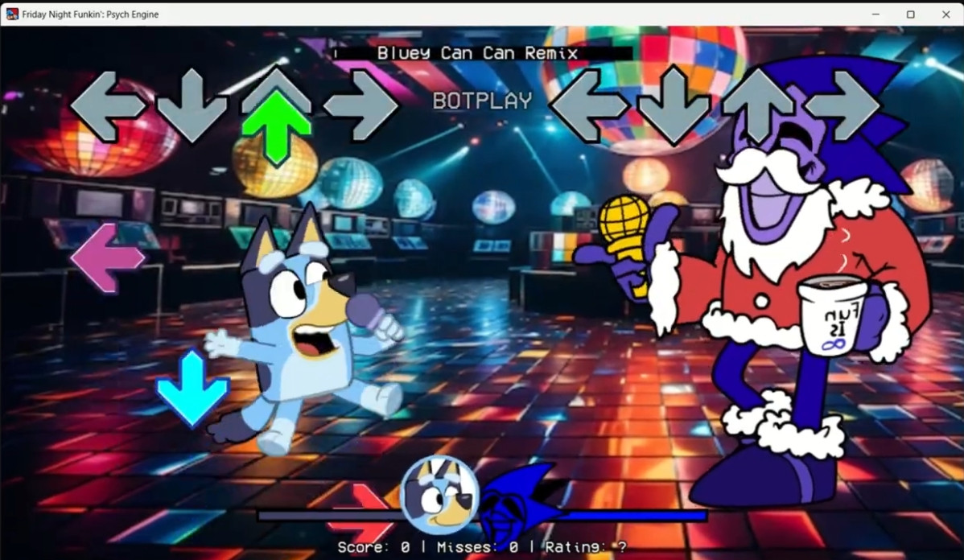Minimize the Psych Engine window
964x560 pixels.
click(x=875, y=14)
